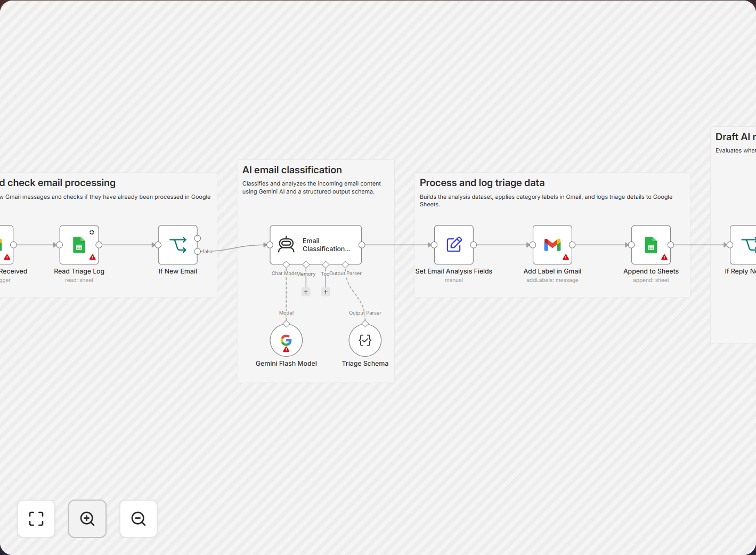Click the Output Parser connector diamond on Email Classification
756x555 pixels.
[x=345, y=264]
